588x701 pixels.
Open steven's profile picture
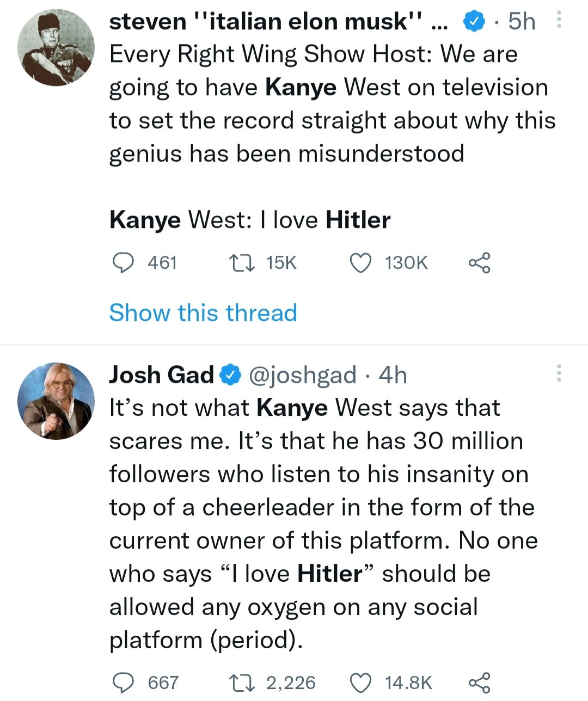point(56,47)
